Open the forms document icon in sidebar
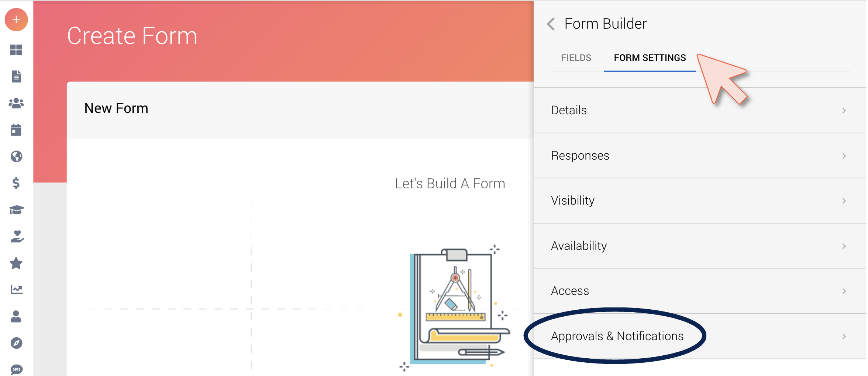 [16, 76]
